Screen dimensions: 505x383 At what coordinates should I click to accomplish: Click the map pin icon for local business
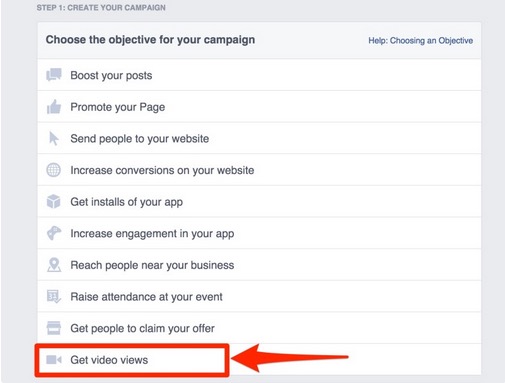pyautogui.click(x=54, y=265)
